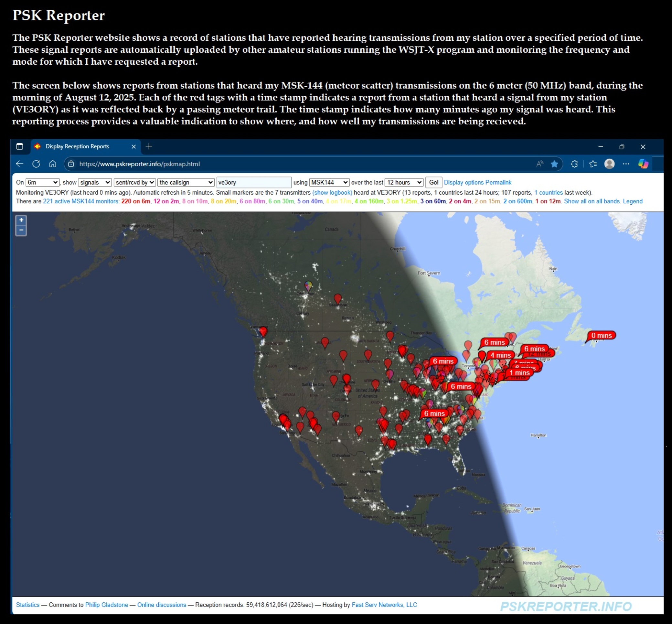Open the Legend link
The width and height of the screenshot is (672, 624).
(x=633, y=201)
